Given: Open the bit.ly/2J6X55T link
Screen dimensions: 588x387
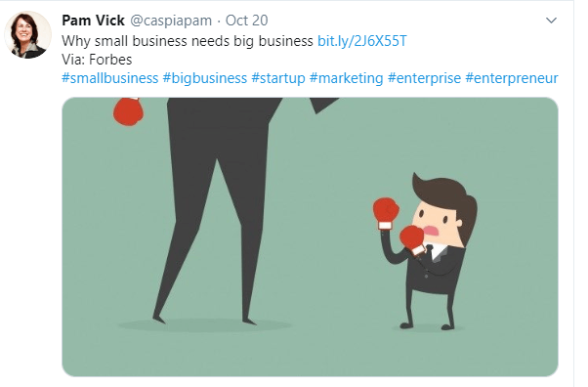Looking at the screenshot, I should point(361,41).
